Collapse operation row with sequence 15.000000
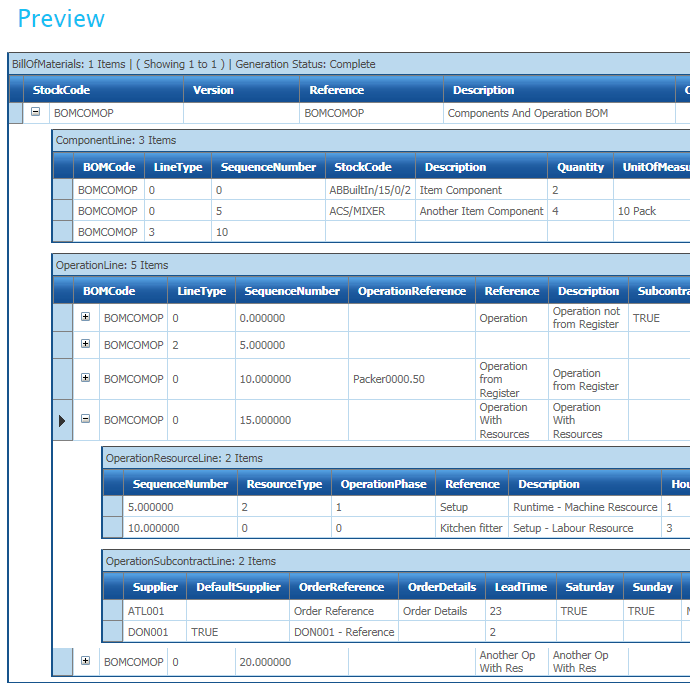This screenshot has height=695, width=690. click(x=85, y=420)
